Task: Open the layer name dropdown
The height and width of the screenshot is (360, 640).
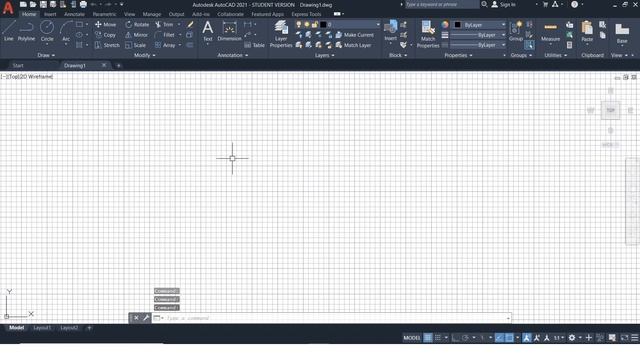Action: 378,24
